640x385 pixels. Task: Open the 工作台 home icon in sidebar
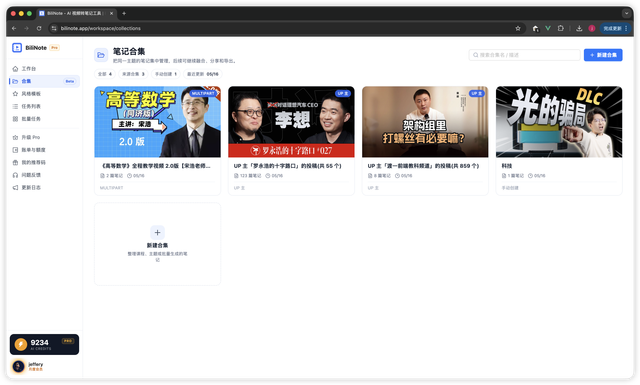15,69
